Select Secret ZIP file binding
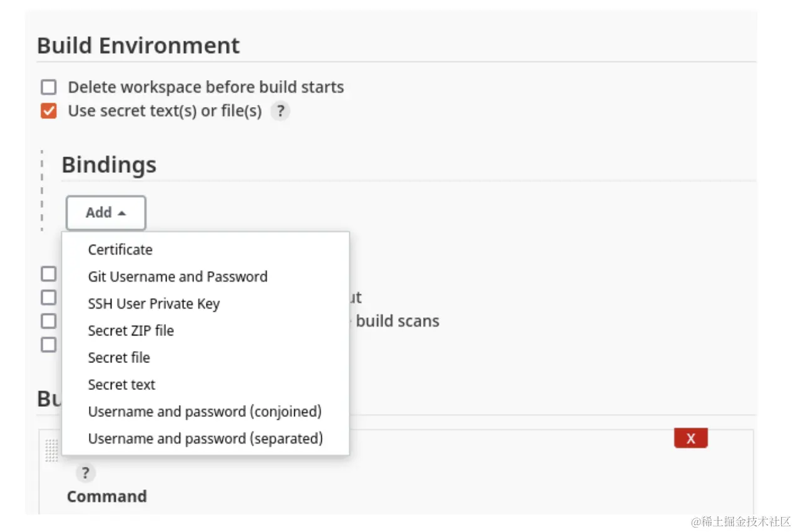Viewport: 795px width, 532px height. [131, 330]
